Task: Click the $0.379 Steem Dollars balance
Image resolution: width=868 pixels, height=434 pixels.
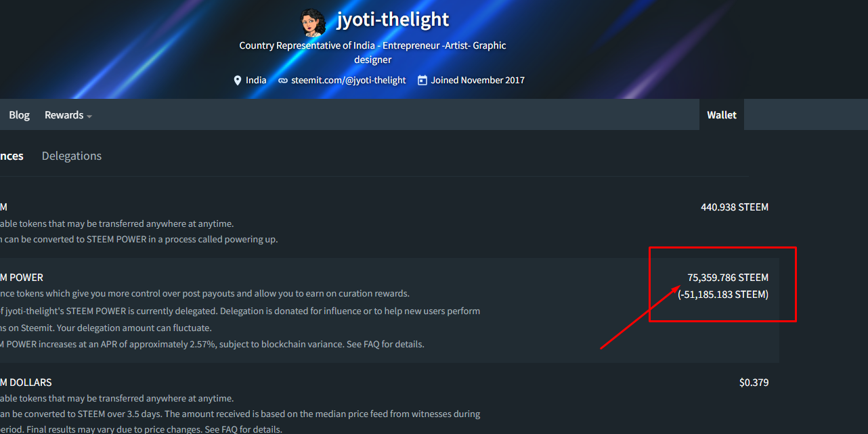Action: pos(754,383)
